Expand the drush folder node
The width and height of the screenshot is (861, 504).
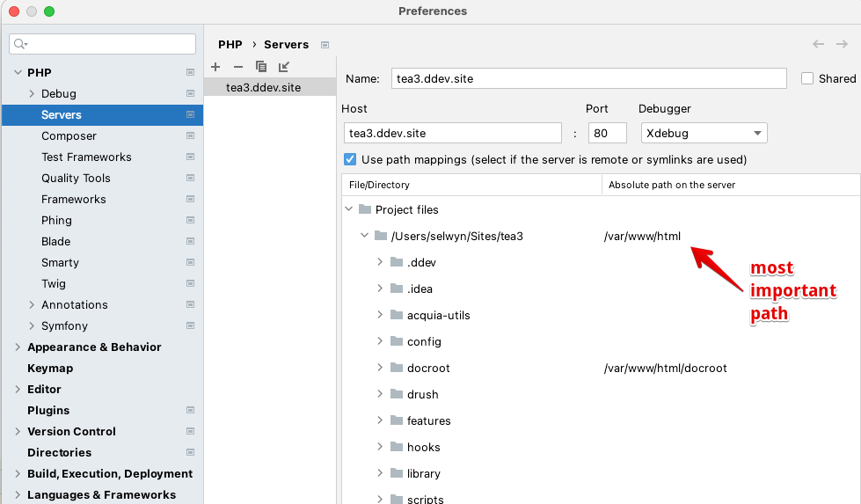tap(379, 394)
